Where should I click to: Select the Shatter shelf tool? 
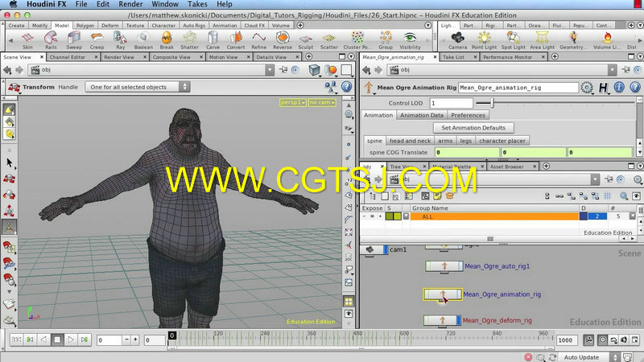point(189,41)
